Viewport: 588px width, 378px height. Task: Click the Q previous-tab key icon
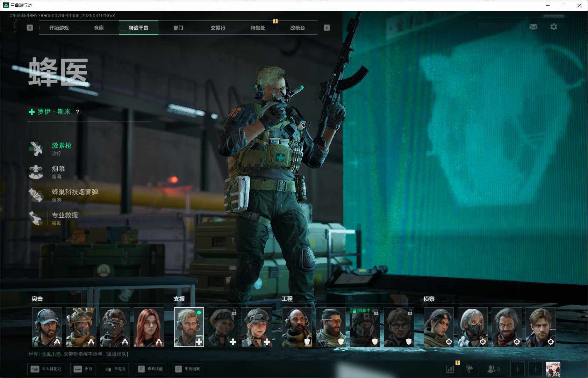coord(30,28)
